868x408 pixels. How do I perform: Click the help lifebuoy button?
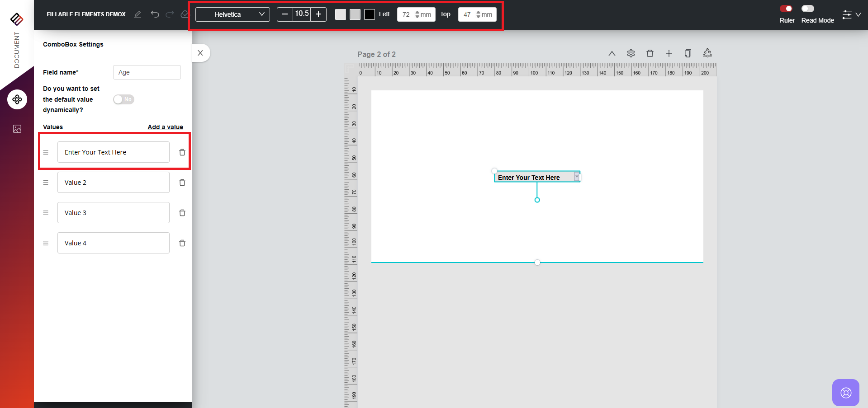tap(845, 392)
